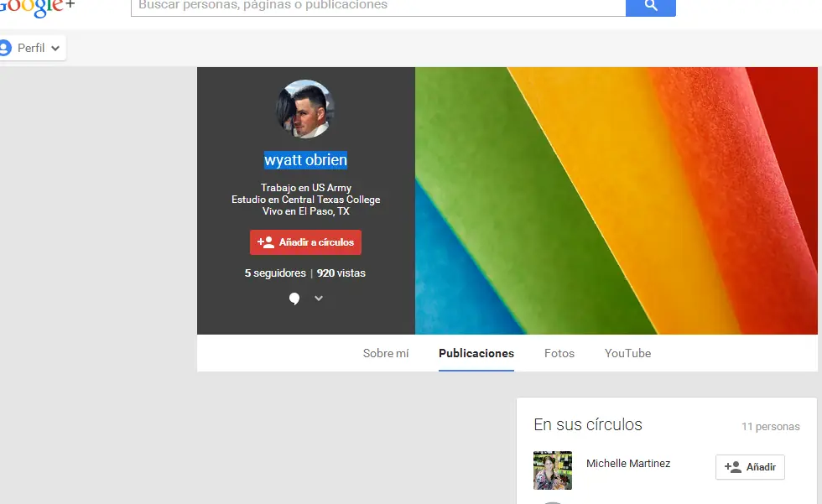Click the 5 seguidores text
822x504 pixels.
tap(275, 273)
